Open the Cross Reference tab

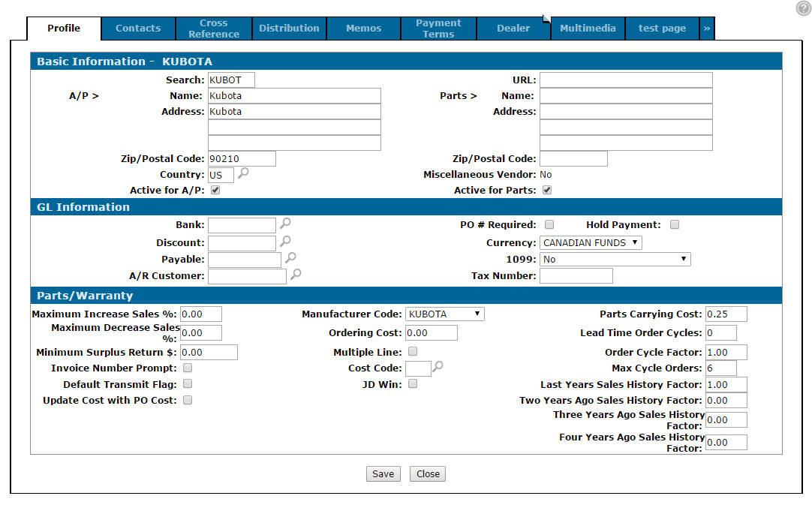coord(214,29)
